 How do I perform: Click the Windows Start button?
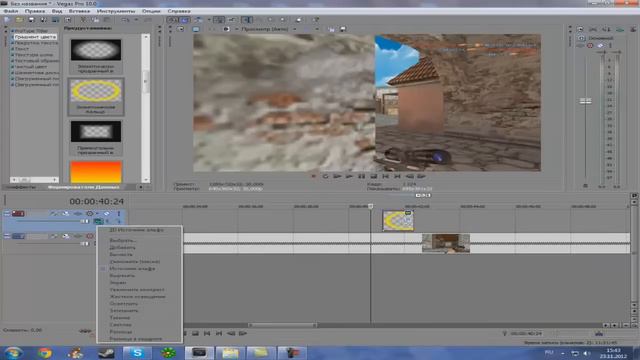point(13,353)
